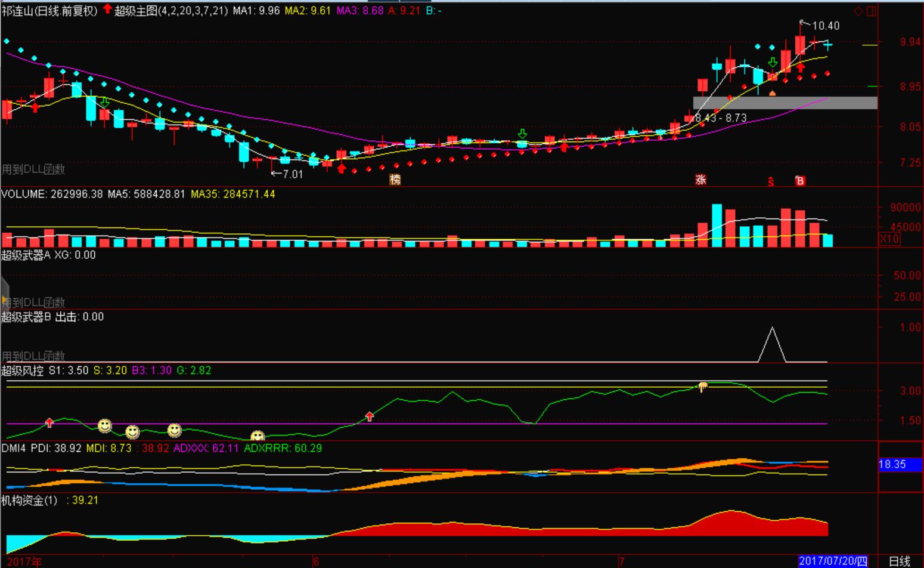The width and height of the screenshot is (924, 568).
Task: Click the 9.94 price axis label
Action: coord(910,42)
